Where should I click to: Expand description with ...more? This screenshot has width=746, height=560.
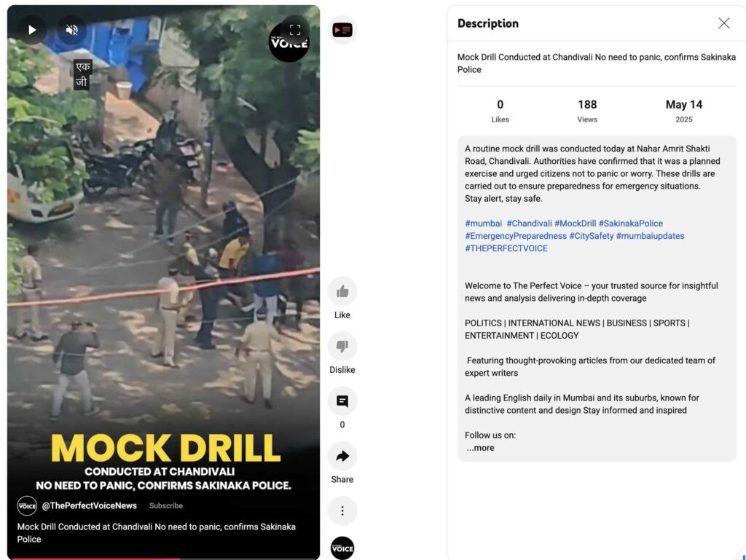pos(481,448)
